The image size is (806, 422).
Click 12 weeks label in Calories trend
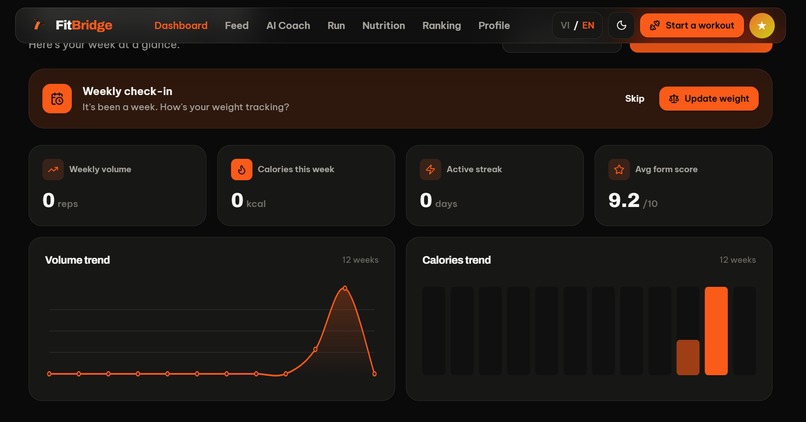pos(738,260)
